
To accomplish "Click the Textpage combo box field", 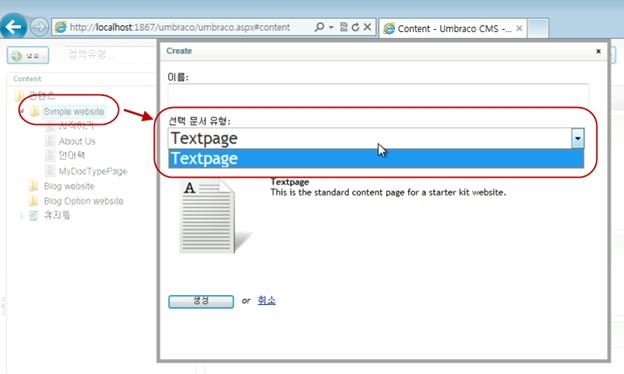I will (376, 138).
